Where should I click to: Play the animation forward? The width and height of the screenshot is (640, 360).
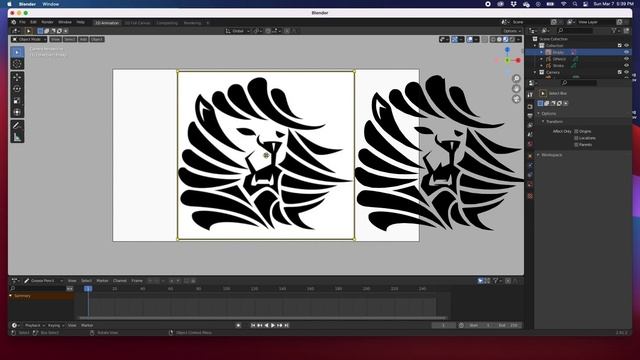273,325
